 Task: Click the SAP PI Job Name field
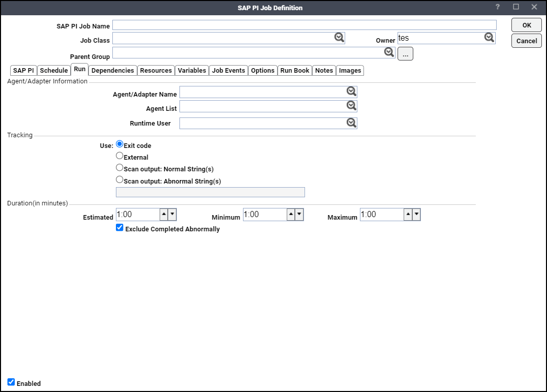(x=304, y=25)
